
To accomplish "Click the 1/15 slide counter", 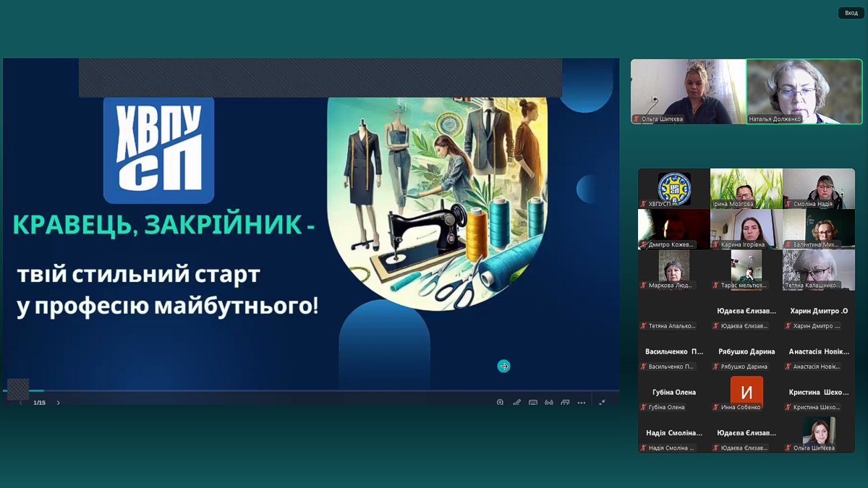I will tap(39, 403).
